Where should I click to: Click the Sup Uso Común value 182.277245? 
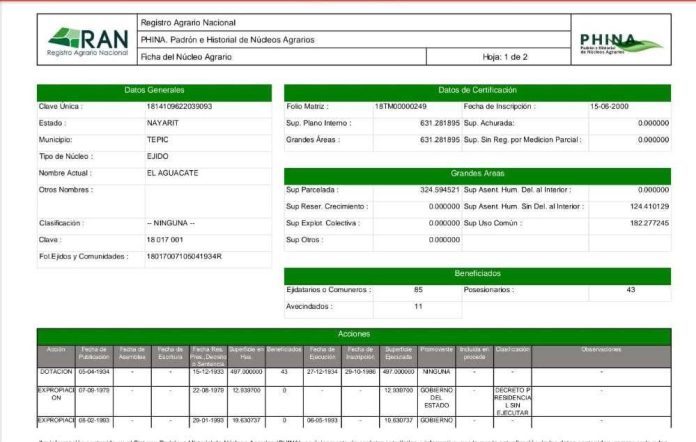(640, 222)
